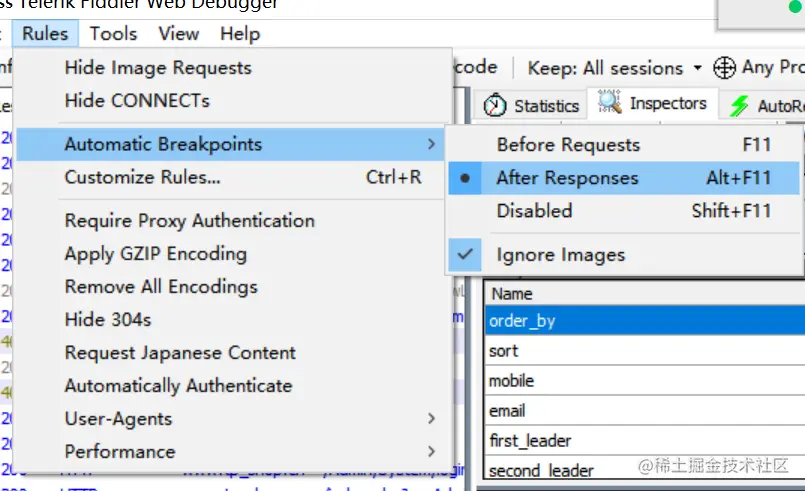Select After Responses breakpoint option
This screenshot has width=805, height=491.
tap(624, 178)
